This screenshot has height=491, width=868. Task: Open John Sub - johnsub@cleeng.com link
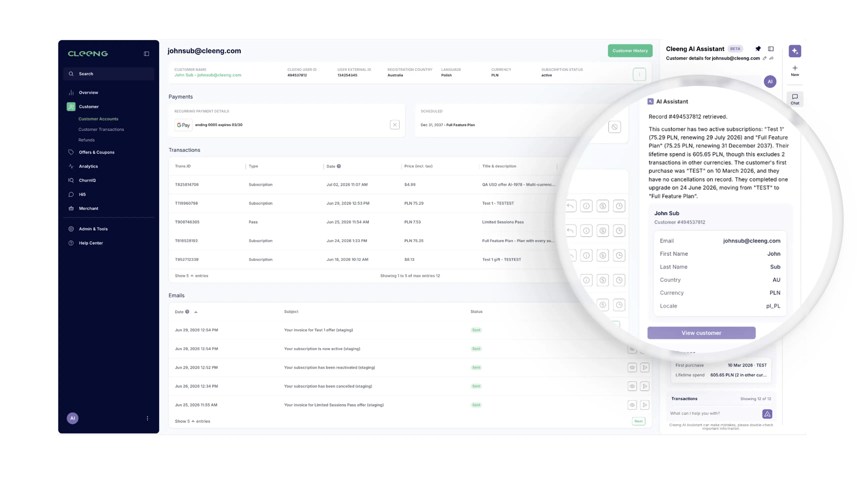[208, 75]
